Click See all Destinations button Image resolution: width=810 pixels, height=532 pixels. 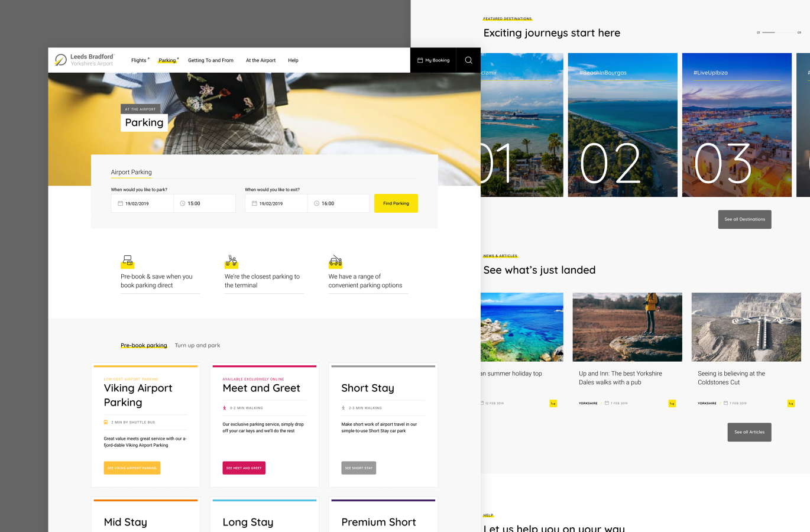[745, 219]
